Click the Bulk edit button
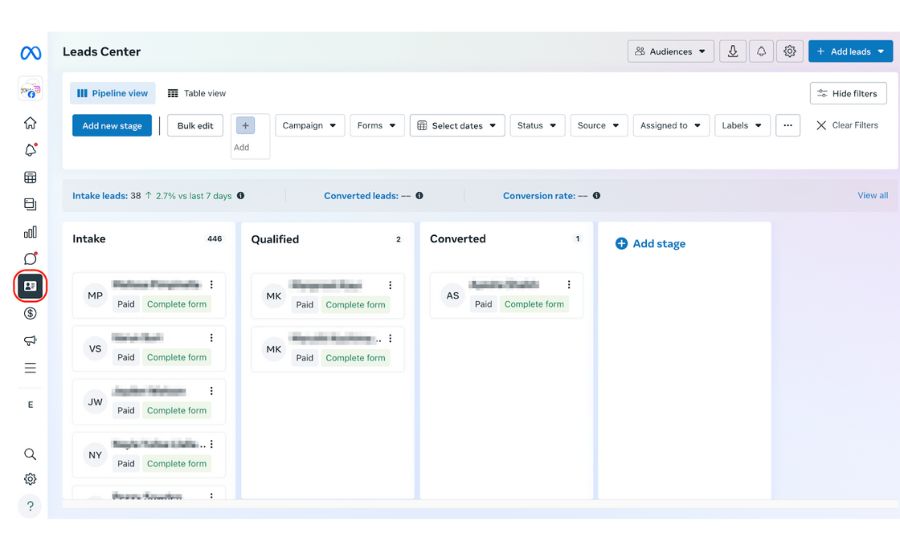Image resolution: width=900 pixels, height=551 pixels. pyautogui.click(x=195, y=125)
